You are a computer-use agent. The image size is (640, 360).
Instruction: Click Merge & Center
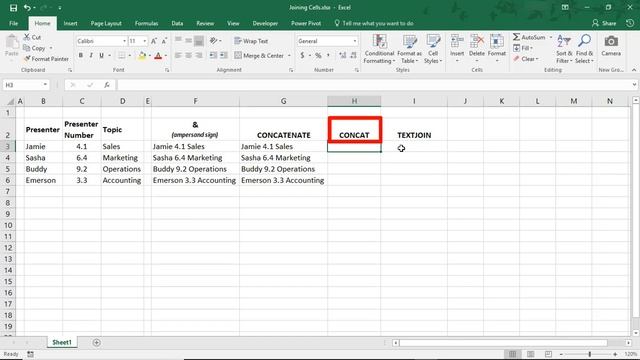[259, 56]
